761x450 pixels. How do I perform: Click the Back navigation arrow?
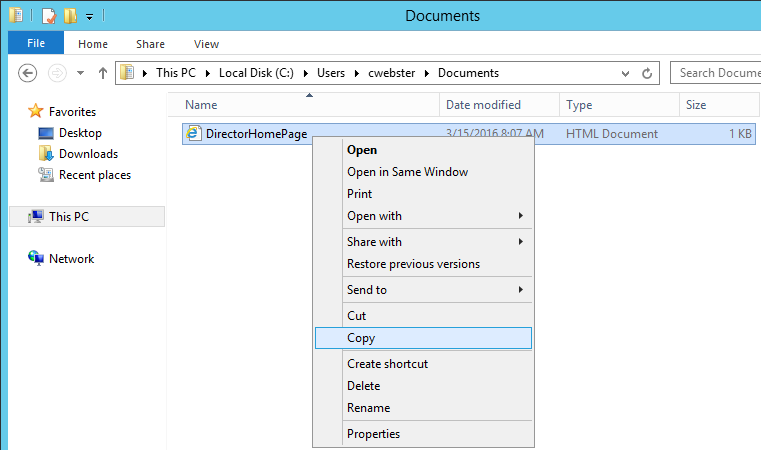(28, 73)
